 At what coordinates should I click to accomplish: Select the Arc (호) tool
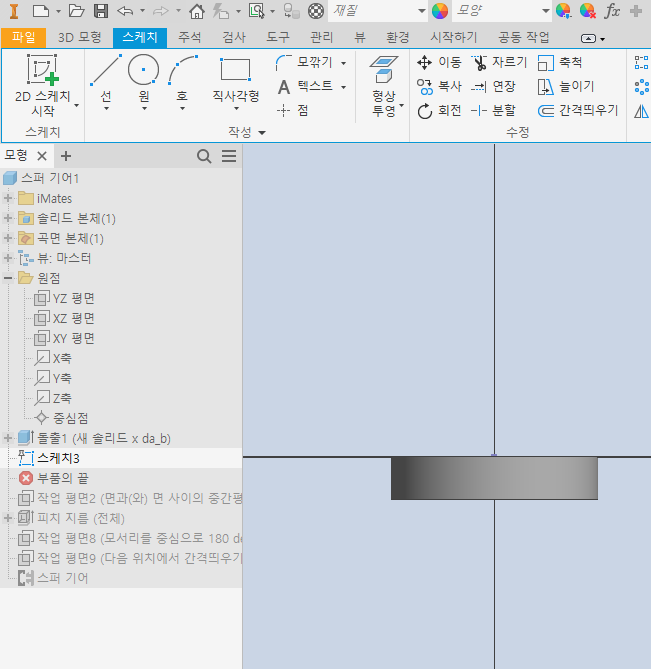pyautogui.click(x=182, y=77)
